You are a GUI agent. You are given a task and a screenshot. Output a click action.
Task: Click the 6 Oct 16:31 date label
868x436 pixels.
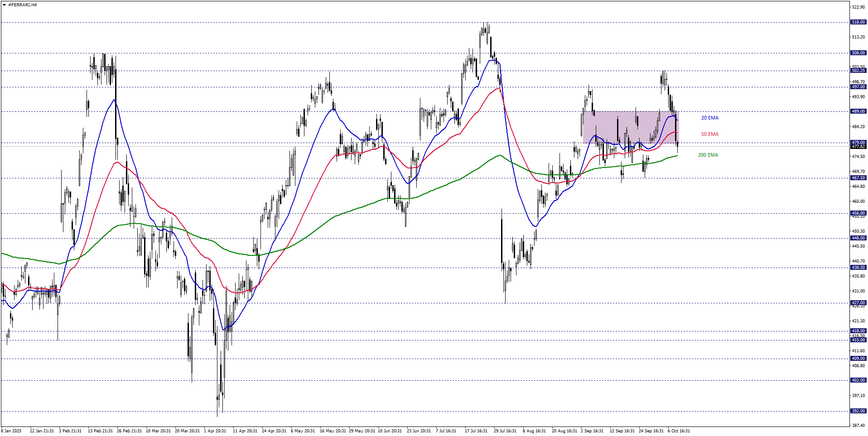[679, 431]
